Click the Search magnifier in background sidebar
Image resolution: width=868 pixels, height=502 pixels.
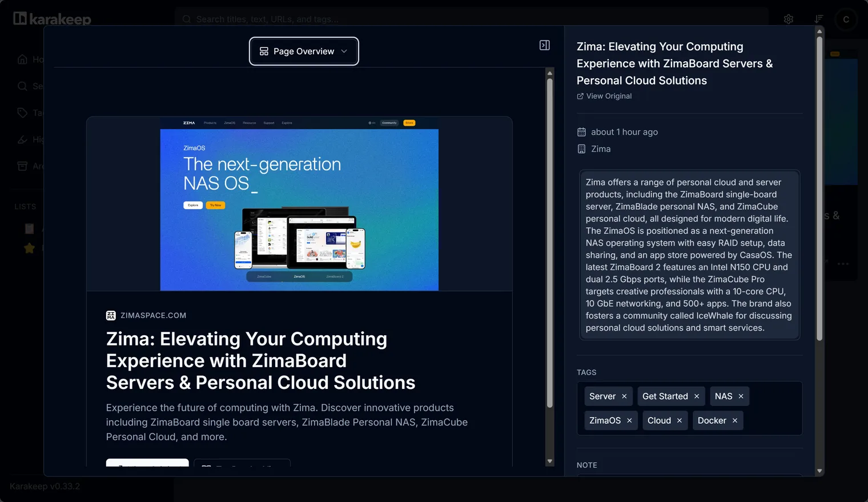pyautogui.click(x=22, y=86)
